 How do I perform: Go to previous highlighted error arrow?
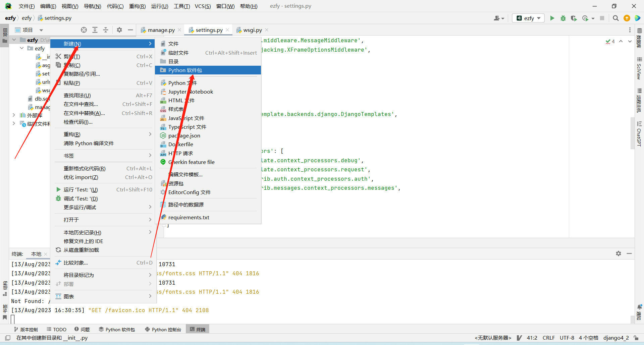621,41
